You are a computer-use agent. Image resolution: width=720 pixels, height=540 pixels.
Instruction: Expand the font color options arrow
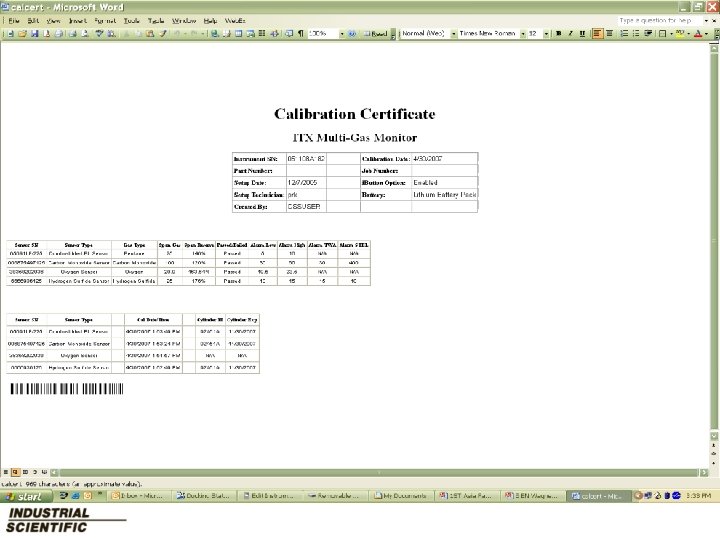pos(707,34)
